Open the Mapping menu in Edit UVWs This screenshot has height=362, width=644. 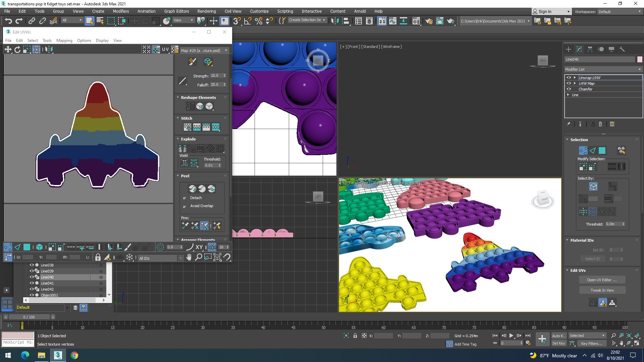[x=64, y=41]
